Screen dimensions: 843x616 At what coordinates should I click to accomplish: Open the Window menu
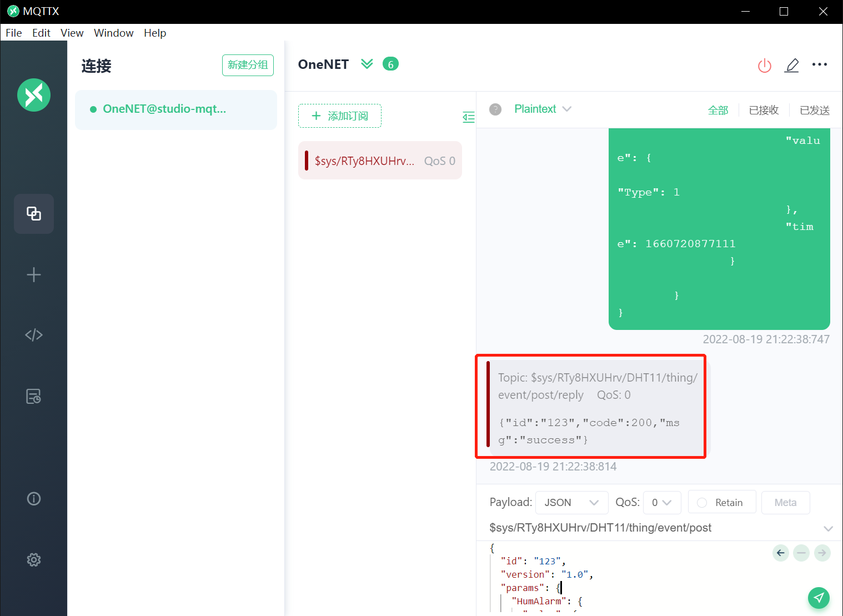(x=114, y=33)
